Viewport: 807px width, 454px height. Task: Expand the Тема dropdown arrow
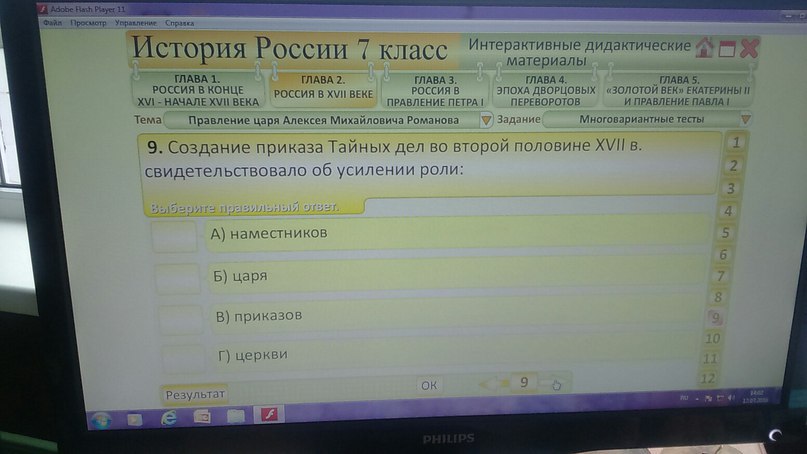486,120
